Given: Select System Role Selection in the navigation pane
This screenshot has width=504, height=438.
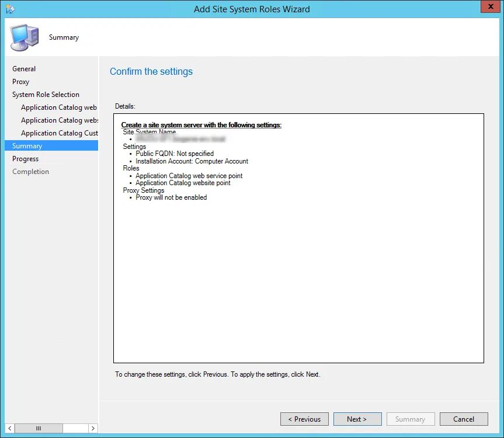Looking at the screenshot, I should pos(45,94).
